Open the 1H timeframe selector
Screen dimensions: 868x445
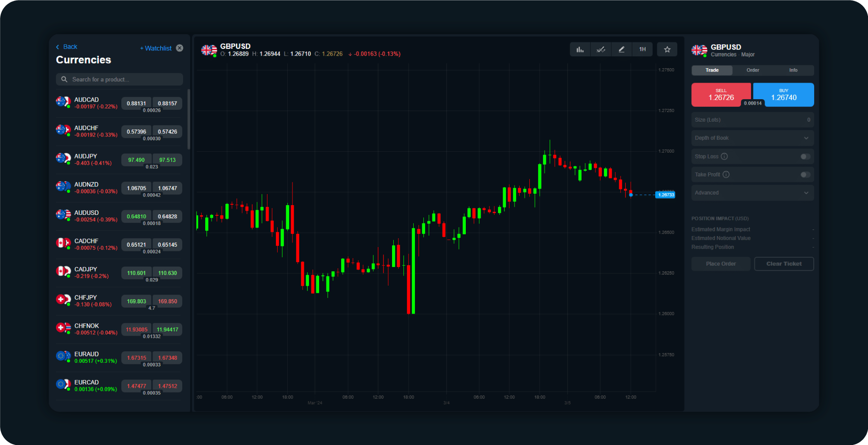pos(642,50)
